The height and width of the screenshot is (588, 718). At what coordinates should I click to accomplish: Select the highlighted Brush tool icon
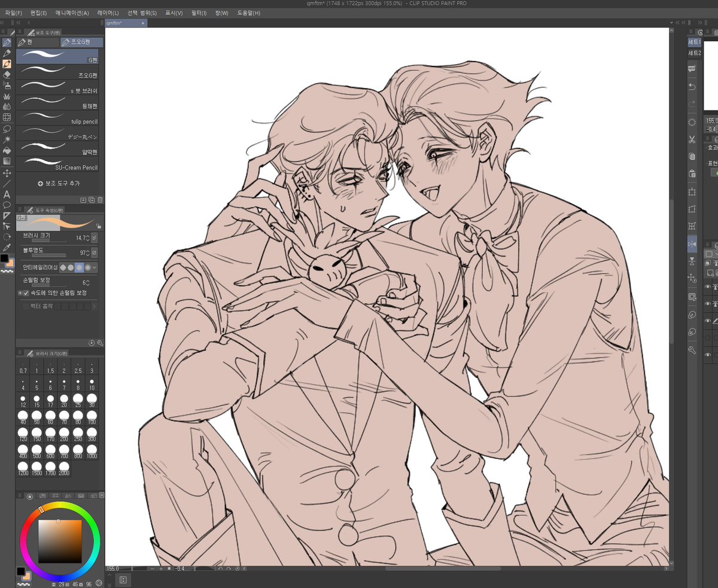tap(7, 64)
